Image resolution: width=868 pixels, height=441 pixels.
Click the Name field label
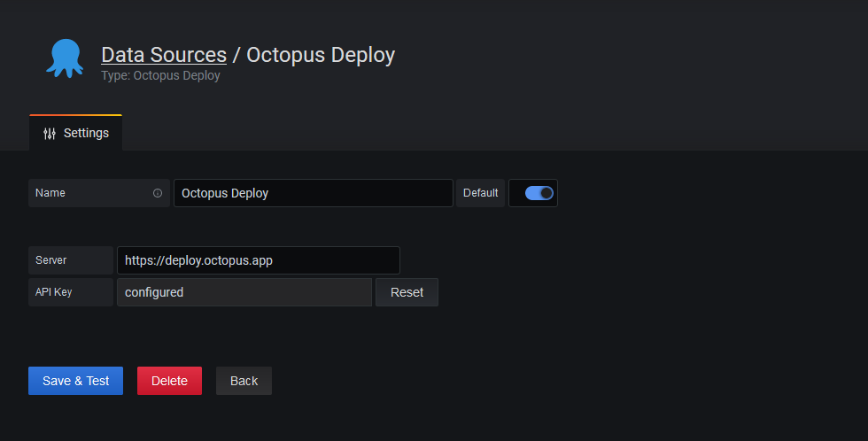pyautogui.click(x=50, y=193)
